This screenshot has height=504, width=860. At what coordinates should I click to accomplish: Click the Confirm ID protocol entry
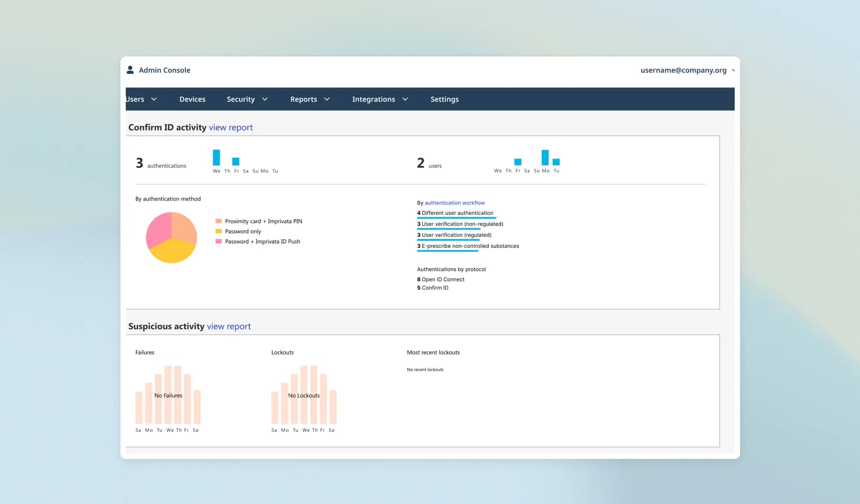coord(433,288)
